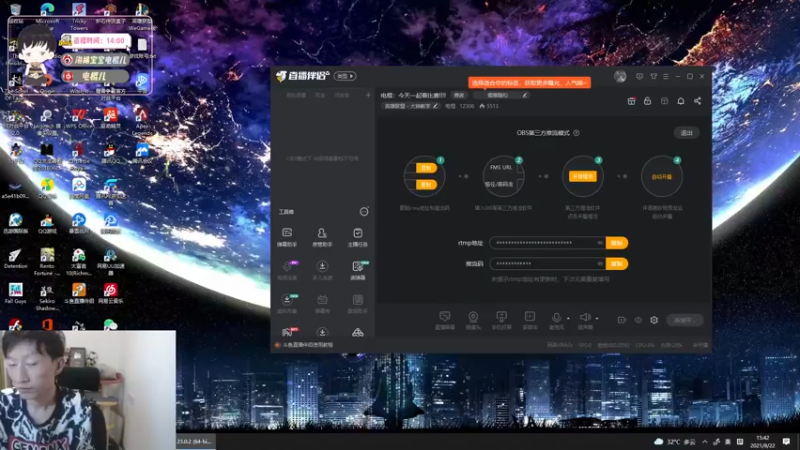Click the padlock icon in header
The image size is (800, 450).
point(647,101)
